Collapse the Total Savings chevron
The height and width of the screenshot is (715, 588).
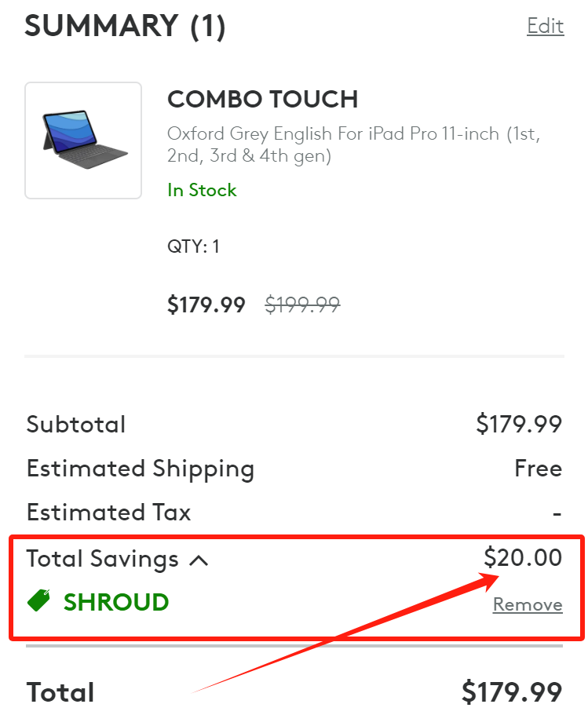coord(199,560)
